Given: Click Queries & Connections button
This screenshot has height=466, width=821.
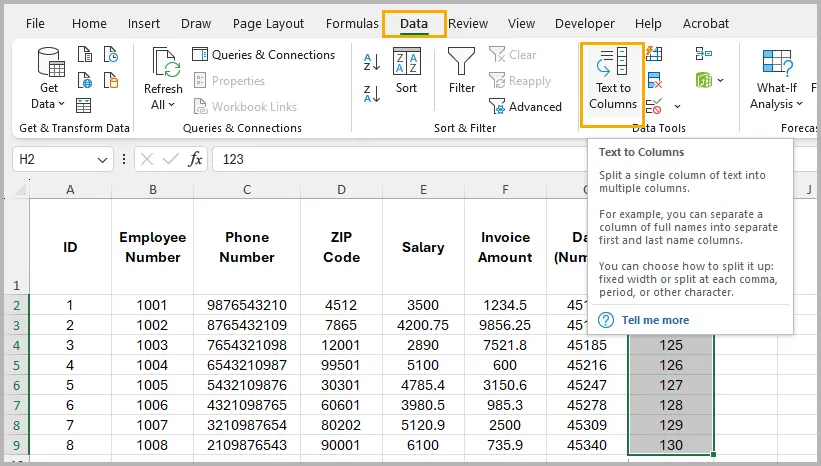Looking at the screenshot, I should coord(263,55).
